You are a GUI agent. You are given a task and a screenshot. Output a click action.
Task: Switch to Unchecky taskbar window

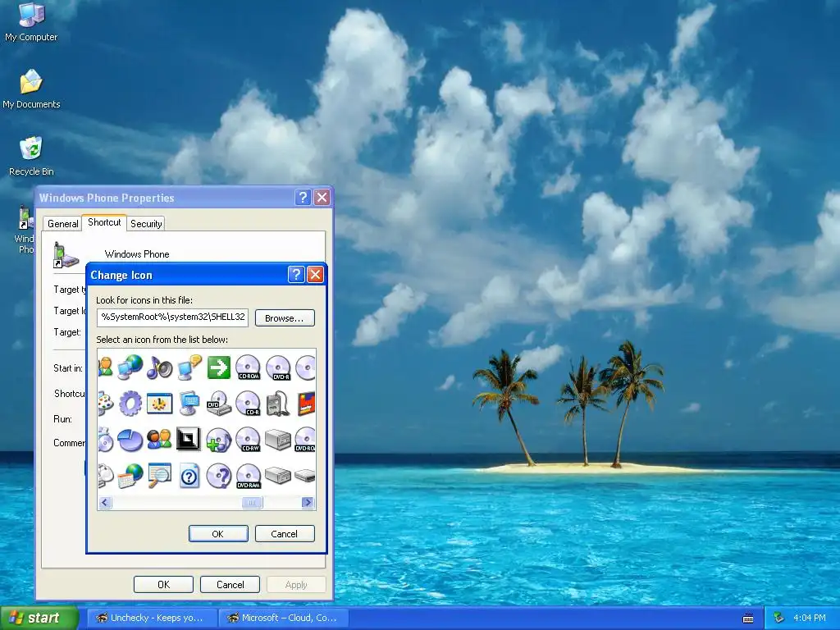pos(152,618)
